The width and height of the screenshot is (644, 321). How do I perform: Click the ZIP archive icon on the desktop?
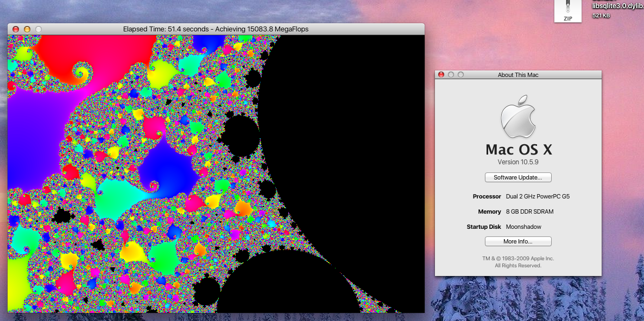[x=567, y=10]
